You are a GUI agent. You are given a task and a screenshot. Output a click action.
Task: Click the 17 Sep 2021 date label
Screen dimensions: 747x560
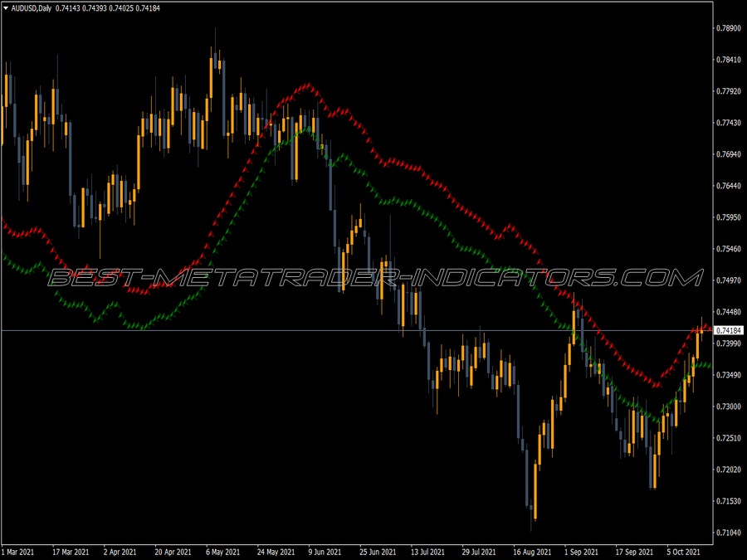634,552
